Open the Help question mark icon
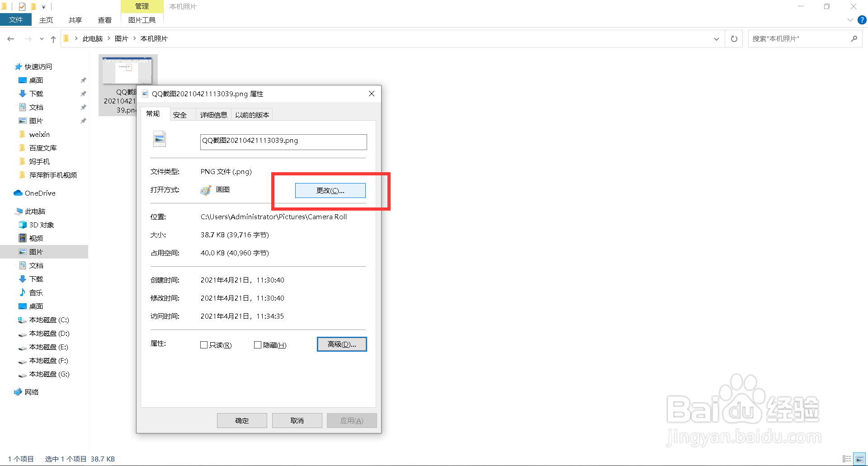The width and height of the screenshot is (868, 466). (x=862, y=20)
